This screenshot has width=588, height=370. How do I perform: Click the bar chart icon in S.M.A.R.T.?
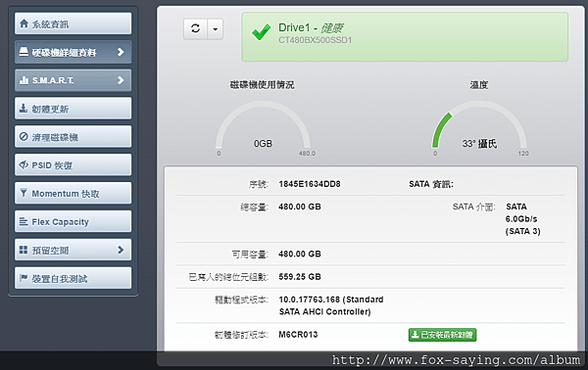[x=24, y=79]
